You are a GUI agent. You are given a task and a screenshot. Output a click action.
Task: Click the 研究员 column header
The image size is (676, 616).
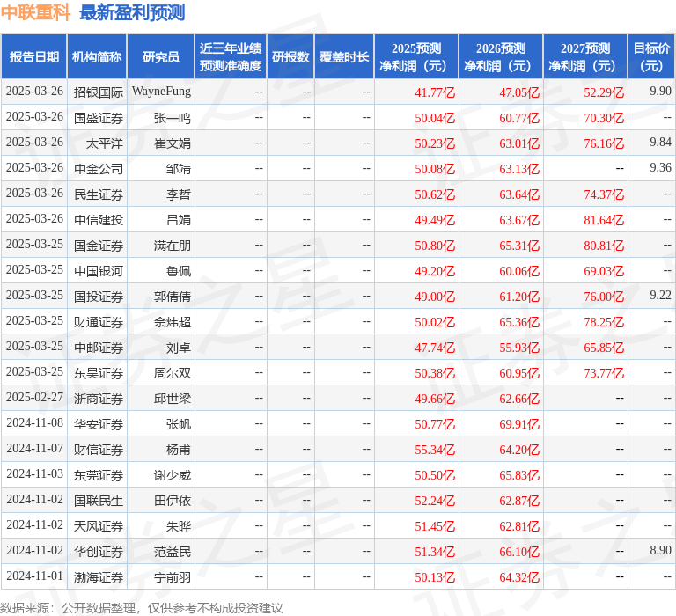pos(161,57)
